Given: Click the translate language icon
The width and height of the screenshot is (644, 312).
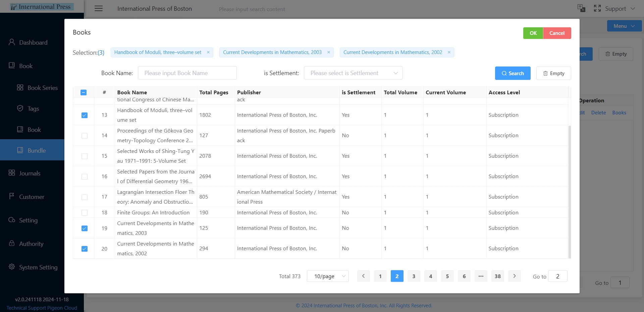Looking at the screenshot, I should (x=581, y=8).
